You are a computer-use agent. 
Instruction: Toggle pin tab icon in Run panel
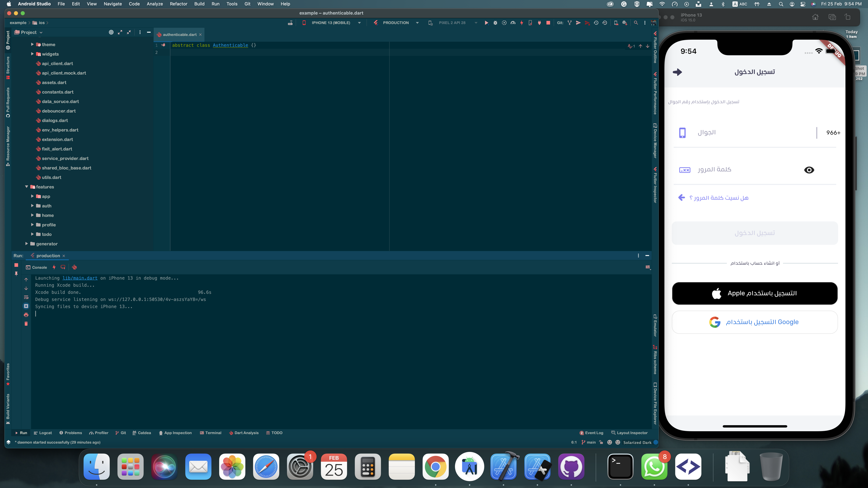click(16, 274)
